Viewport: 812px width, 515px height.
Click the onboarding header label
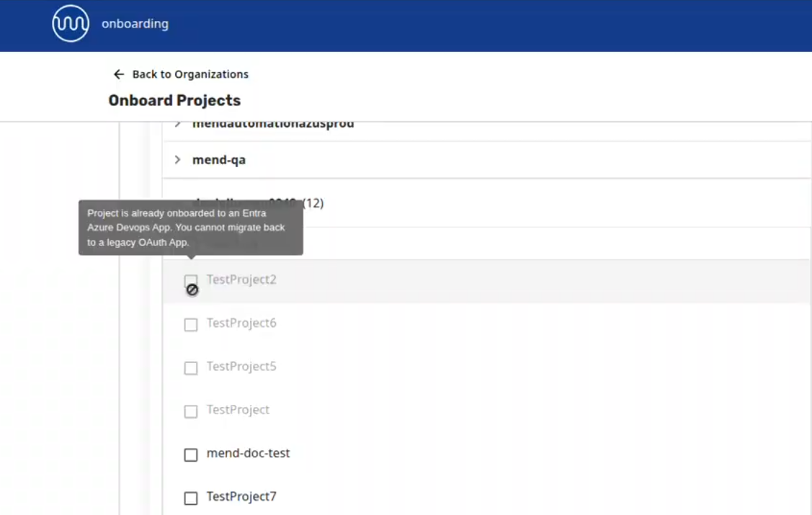135,24
